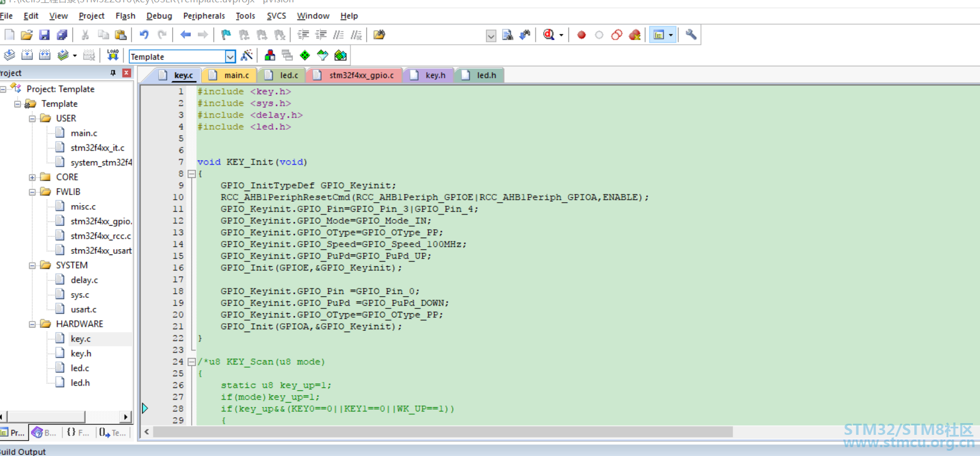980x456 pixels.
Task: Undo the last edit
Action: pos(144,35)
